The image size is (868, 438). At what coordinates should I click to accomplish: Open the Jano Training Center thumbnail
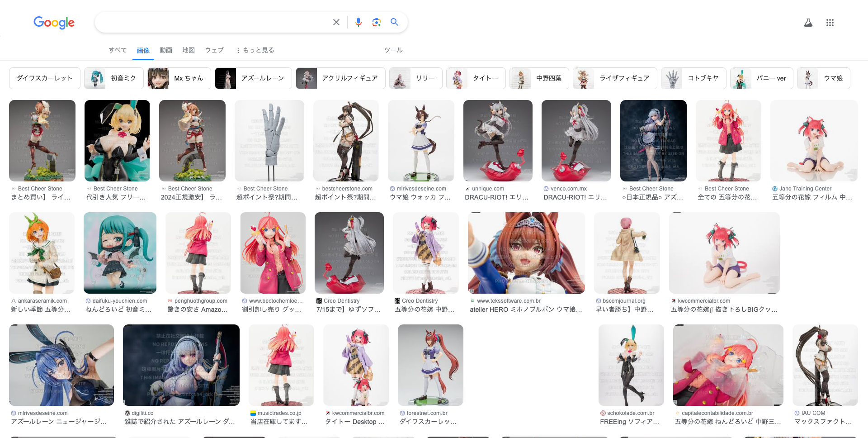[x=814, y=141]
